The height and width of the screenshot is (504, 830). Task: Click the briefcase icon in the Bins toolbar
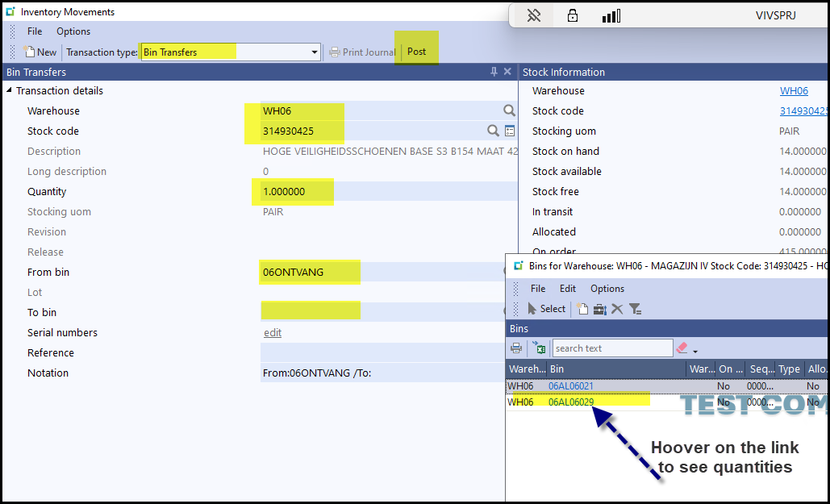pos(600,309)
